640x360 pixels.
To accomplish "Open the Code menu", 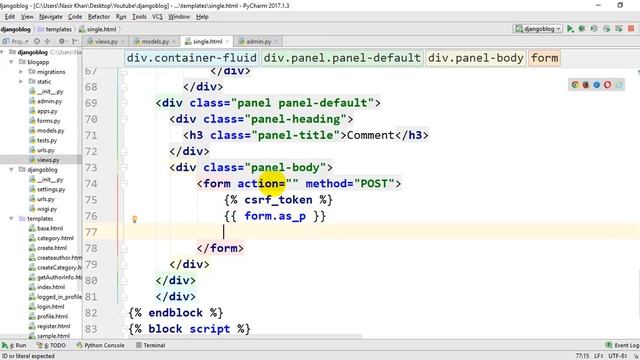I will 75,17.
